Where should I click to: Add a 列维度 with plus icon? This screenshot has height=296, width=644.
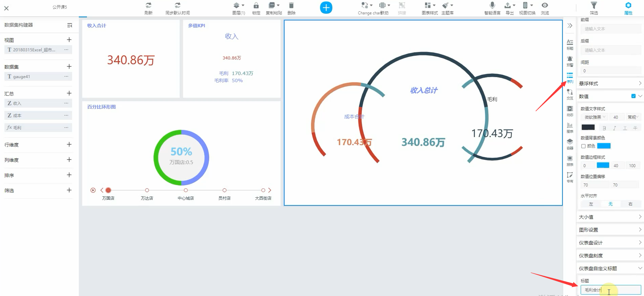(x=69, y=160)
